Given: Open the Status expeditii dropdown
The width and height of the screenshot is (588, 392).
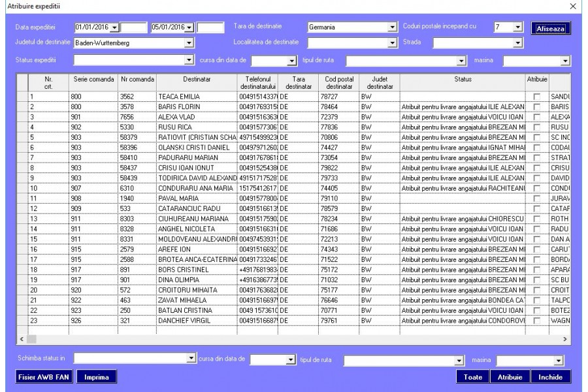Looking at the screenshot, I should coord(189,60).
